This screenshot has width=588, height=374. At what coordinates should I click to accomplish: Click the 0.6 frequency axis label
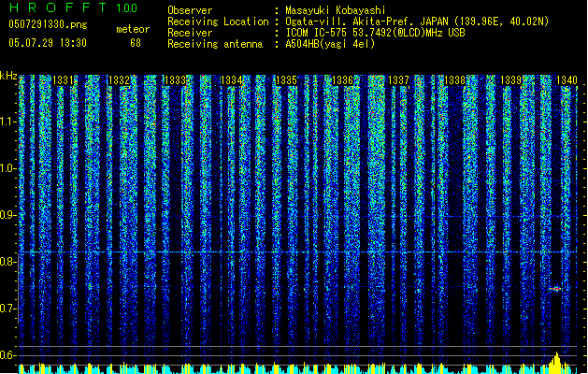(8, 355)
